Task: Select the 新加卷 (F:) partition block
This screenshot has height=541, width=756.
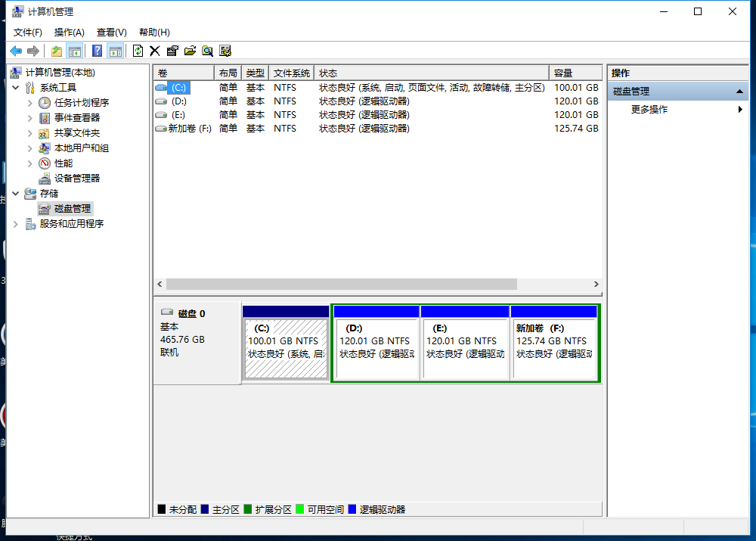Action: [x=554, y=343]
